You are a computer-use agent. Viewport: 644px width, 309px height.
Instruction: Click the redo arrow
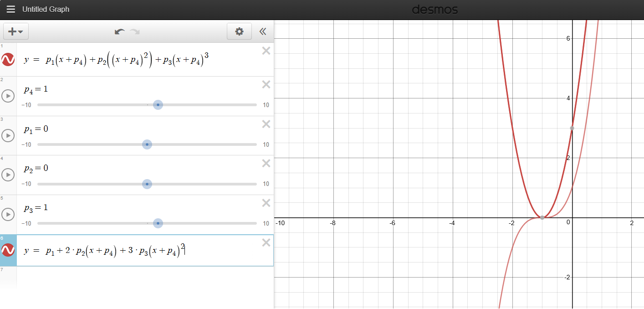(134, 31)
